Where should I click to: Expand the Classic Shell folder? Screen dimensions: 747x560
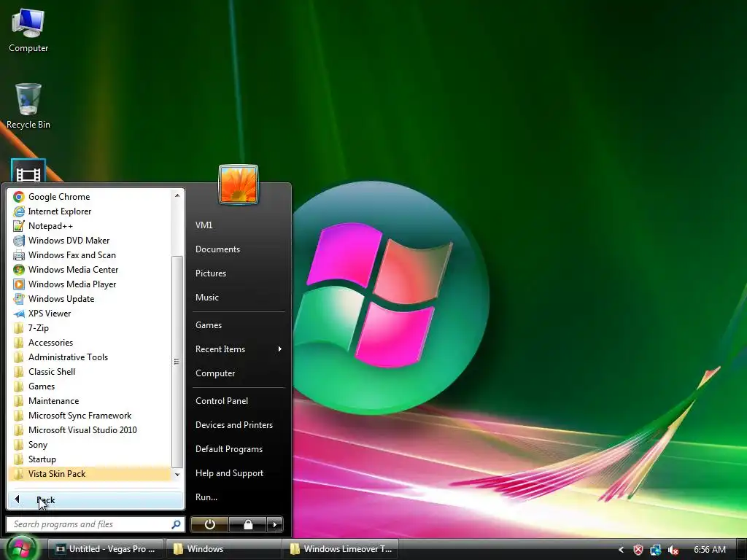[90, 372]
